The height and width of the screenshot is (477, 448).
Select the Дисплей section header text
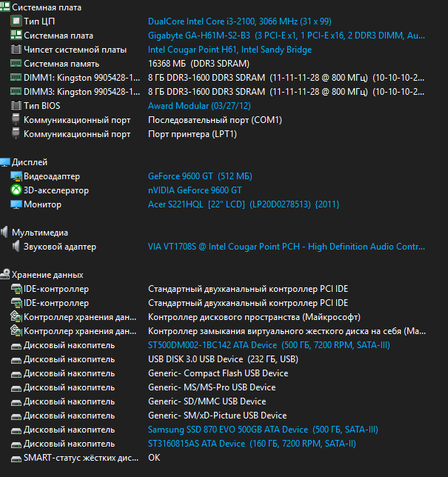pyautogui.click(x=30, y=162)
